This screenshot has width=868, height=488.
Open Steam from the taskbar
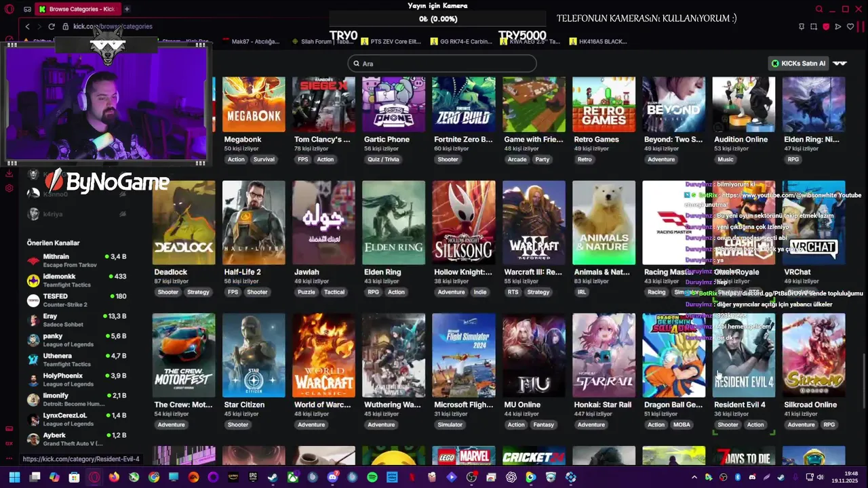pos(273,477)
